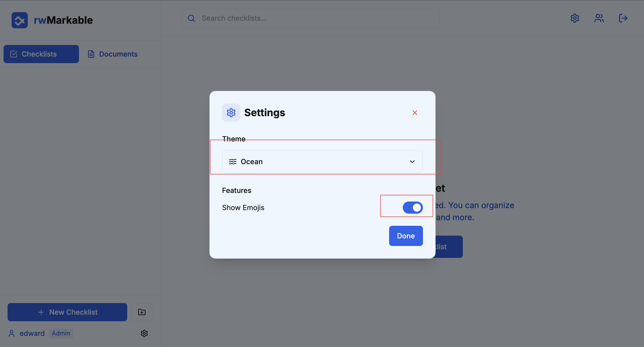Open the users management icon
This screenshot has height=347, width=644.
tap(599, 18)
